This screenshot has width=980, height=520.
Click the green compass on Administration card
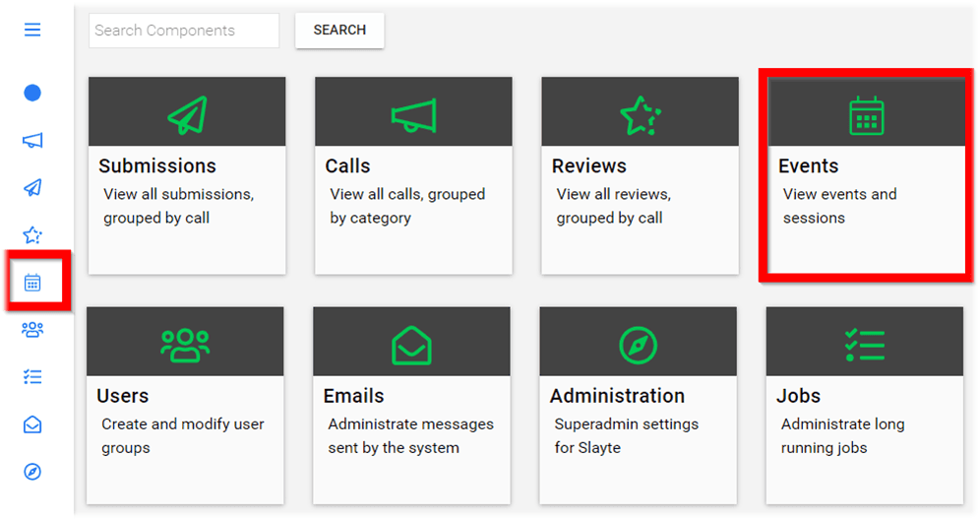638,346
